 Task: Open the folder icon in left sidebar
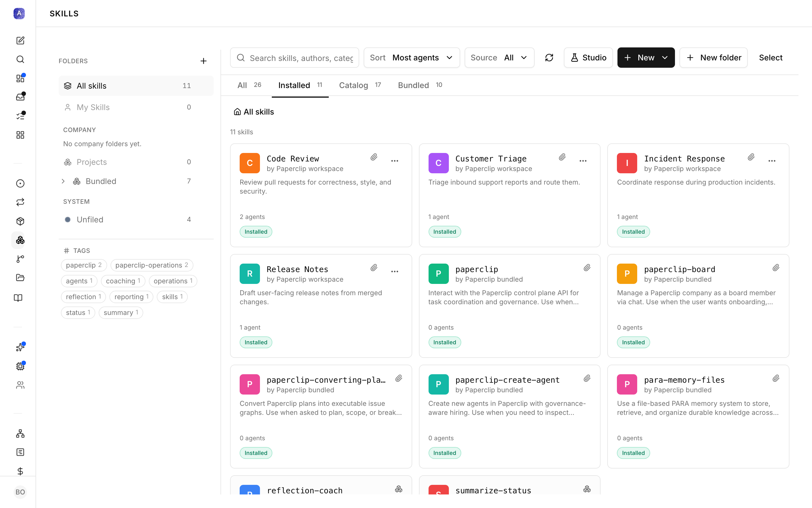20,278
